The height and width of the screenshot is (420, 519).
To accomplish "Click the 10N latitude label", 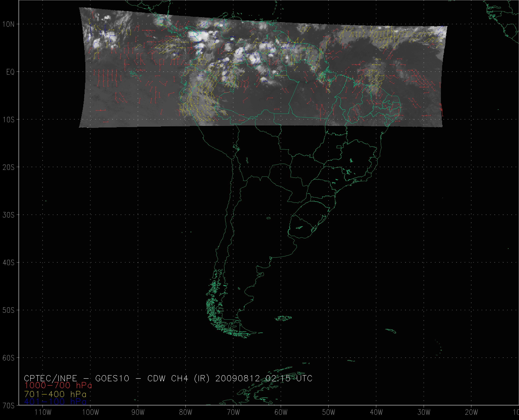I will coord(8,24).
